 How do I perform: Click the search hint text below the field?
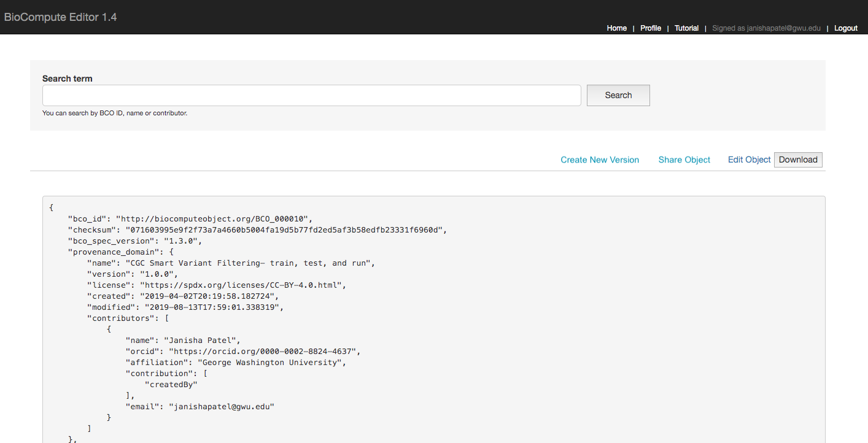(x=114, y=113)
